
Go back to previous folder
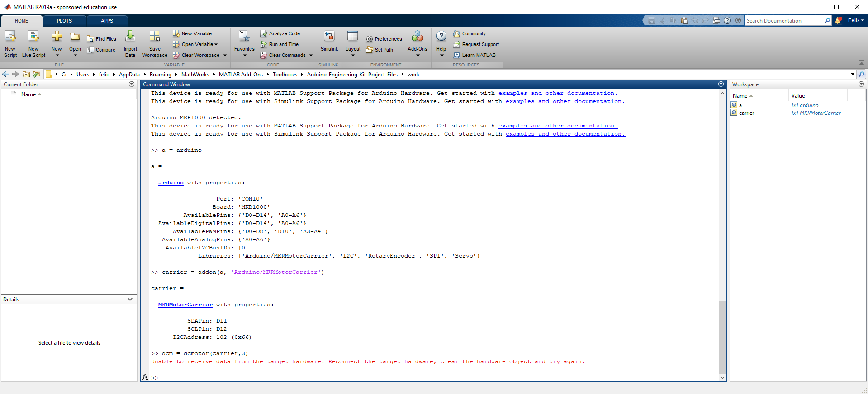5,74
